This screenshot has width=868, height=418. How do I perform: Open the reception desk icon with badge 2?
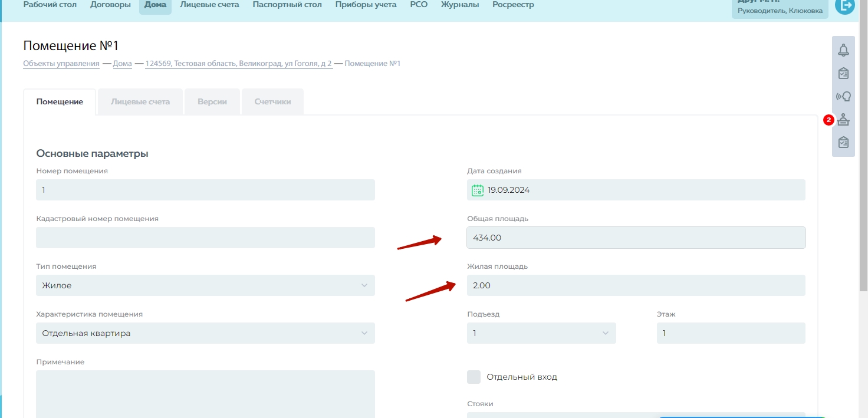click(x=843, y=120)
